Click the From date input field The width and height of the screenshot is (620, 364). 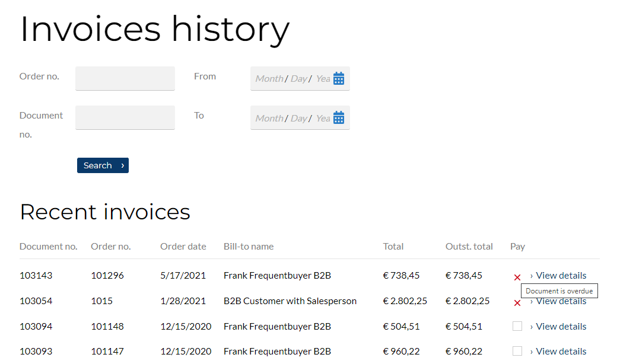[300, 78]
